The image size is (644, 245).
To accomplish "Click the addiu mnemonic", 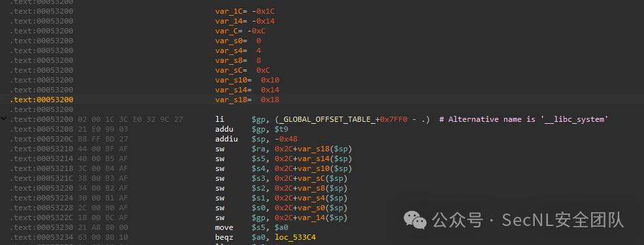I will (227, 139).
